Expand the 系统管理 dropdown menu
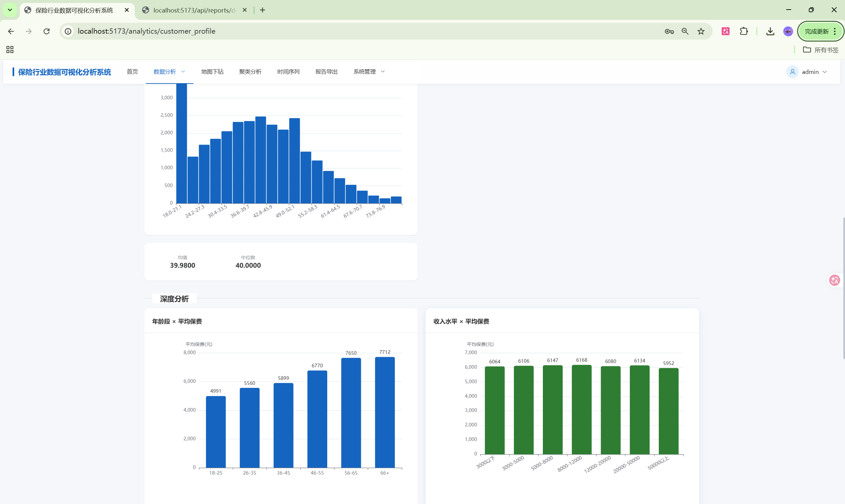 pos(369,72)
